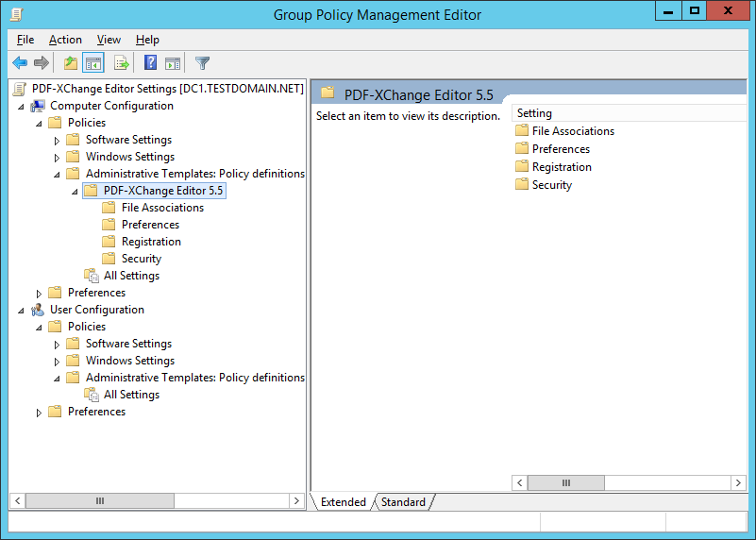Image resolution: width=756 pixels, height=540 pixels.
Task: Select Policies under User Configuration
Action: [x=87, y=327]
